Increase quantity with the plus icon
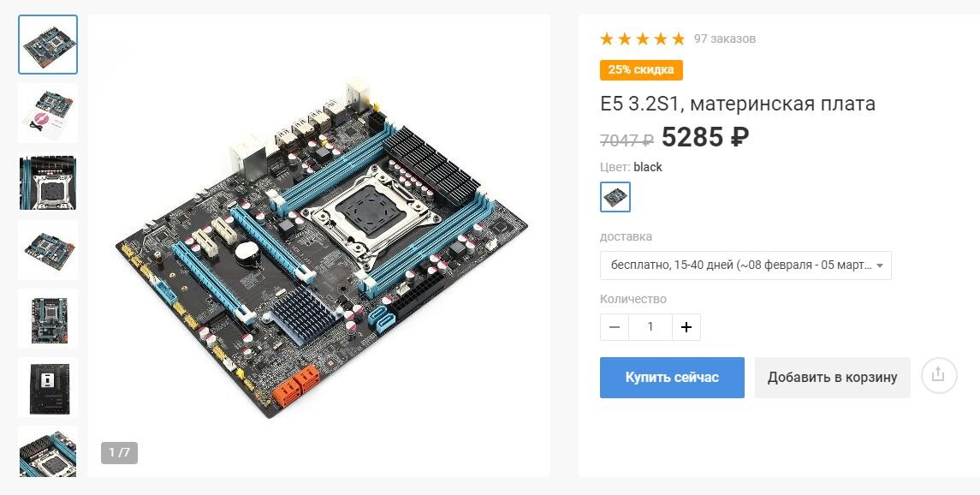The width and height of the screenshot is (980, 495). tap(686, 327)
